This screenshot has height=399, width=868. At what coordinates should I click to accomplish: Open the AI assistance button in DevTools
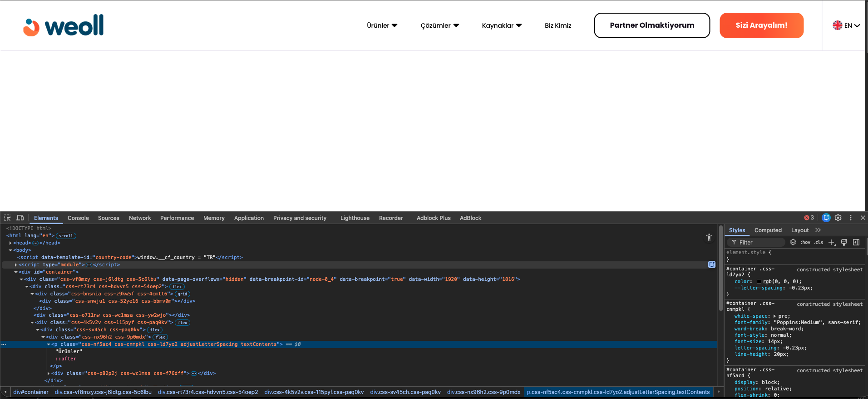click(826, 218)
